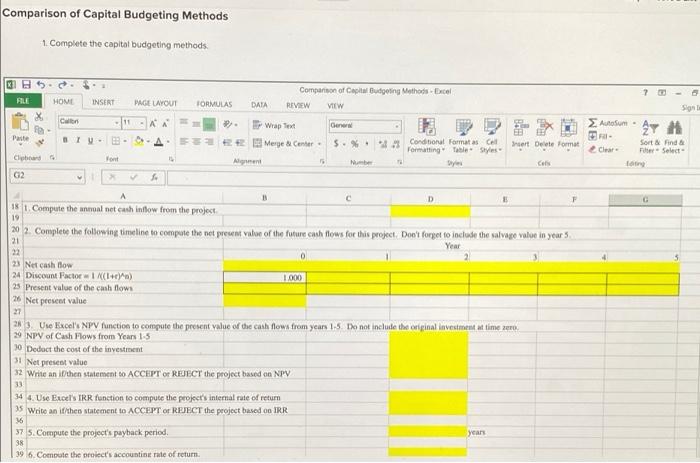Image resolution: width=700 pixels, height=463 pixels.
Task: Click the Paste clipboard icon
Action: (x=20, y=122)
